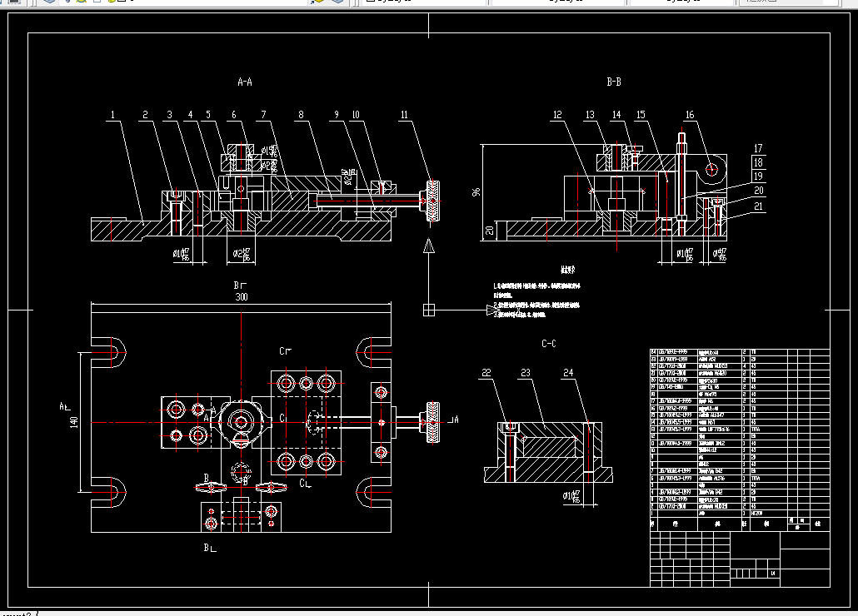The image size is (858, 616).
Task: Pick part balloon number 3
Action: pyautogui.click(x=169, y=115)
